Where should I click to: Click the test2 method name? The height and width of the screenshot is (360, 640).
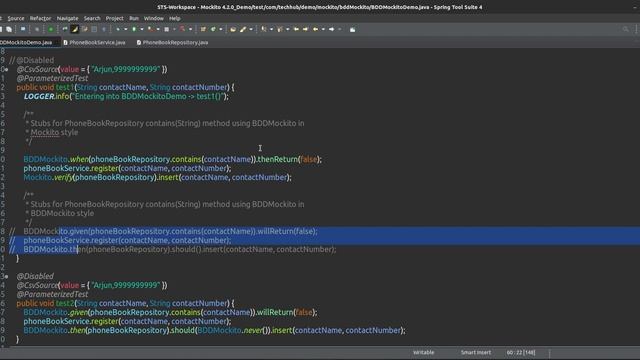point(65,303)
